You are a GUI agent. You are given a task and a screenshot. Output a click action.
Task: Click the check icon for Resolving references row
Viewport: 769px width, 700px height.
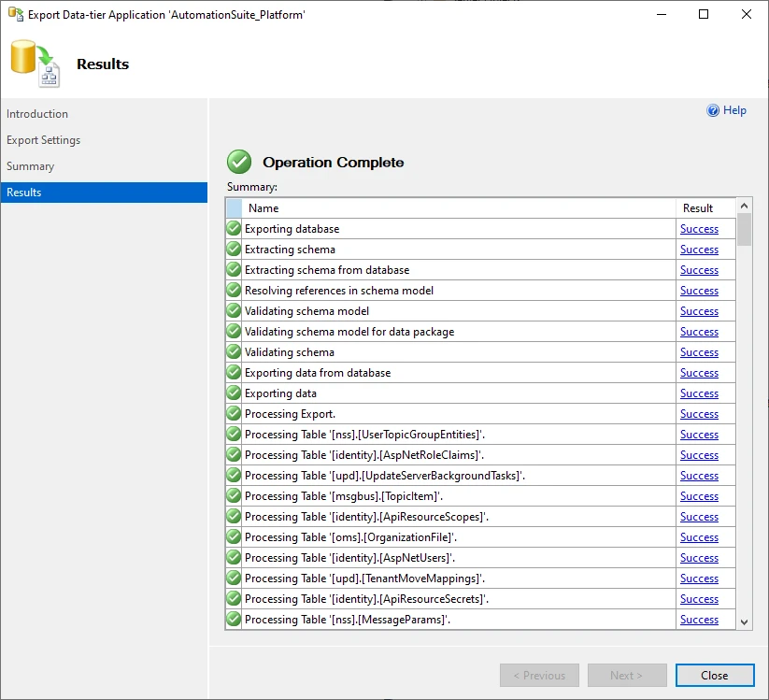234,291
